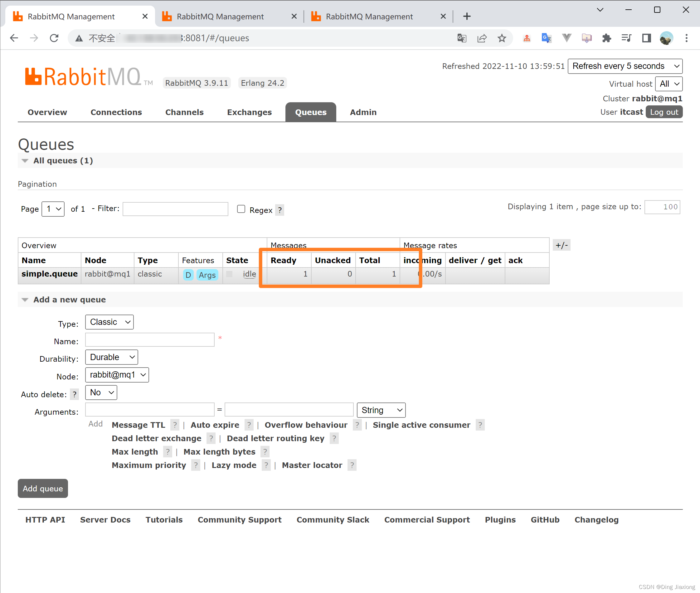Open the queue Type dropdown
This screenshot has width=700, height=593.
coord(109,322)
